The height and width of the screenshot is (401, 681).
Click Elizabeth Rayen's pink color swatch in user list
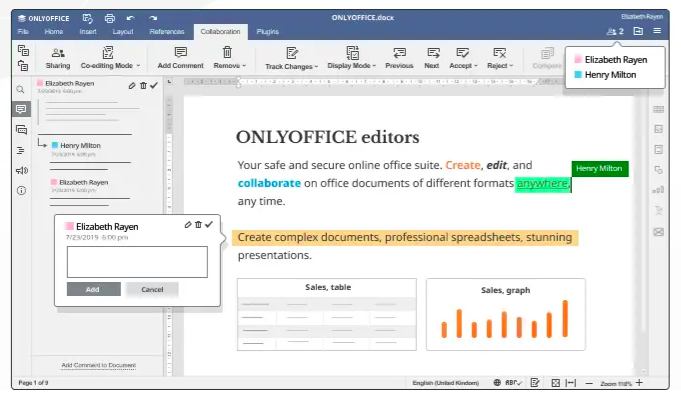tap(578, 59)
